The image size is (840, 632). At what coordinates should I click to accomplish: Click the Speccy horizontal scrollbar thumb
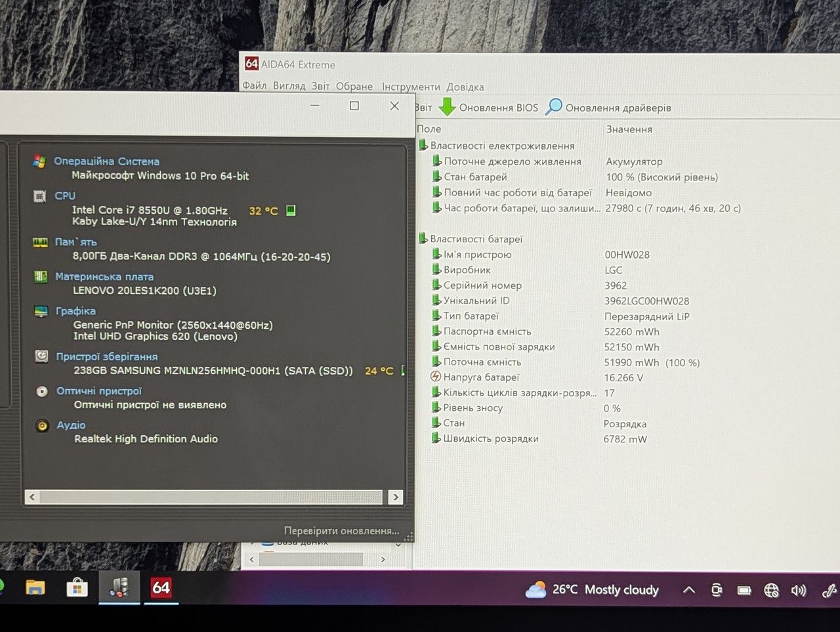[x=211, y=497]
